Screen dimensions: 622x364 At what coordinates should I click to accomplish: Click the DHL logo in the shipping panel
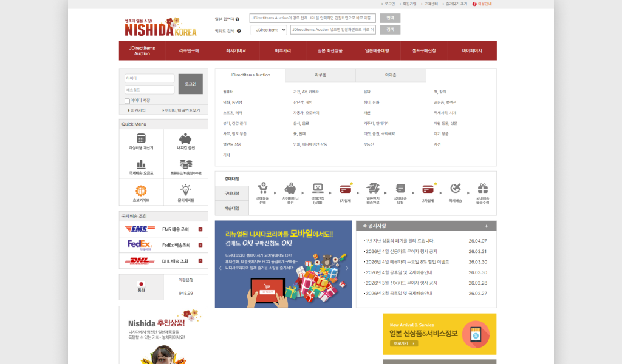click(138, 261)
